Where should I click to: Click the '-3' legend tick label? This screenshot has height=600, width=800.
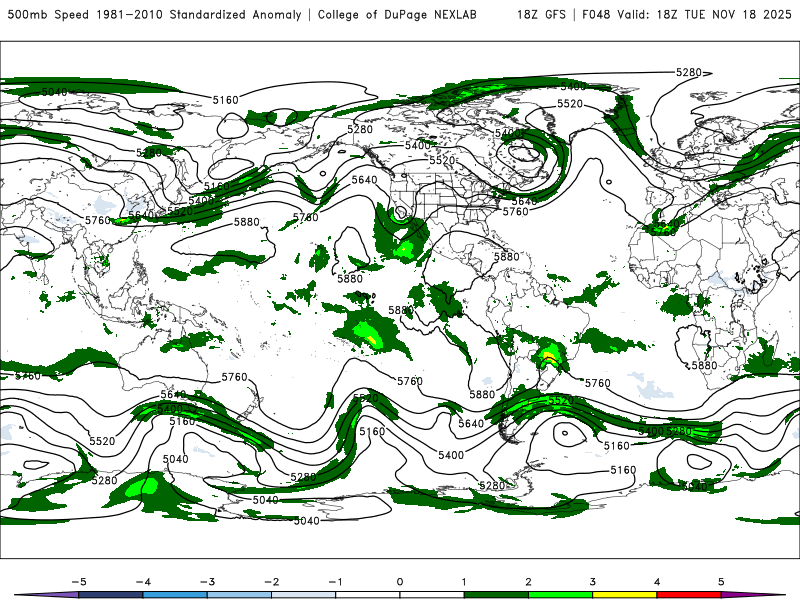207,582
